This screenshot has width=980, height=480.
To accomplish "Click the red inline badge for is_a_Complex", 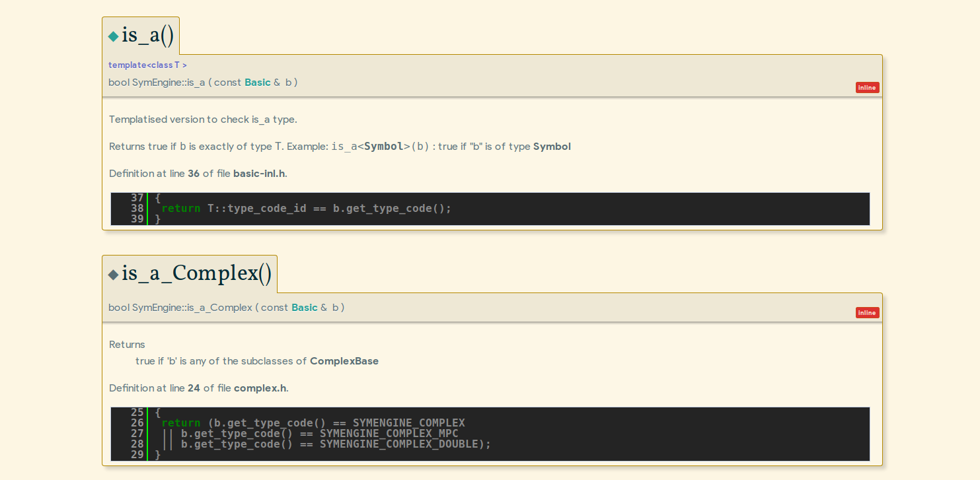I will click(867, 313).
